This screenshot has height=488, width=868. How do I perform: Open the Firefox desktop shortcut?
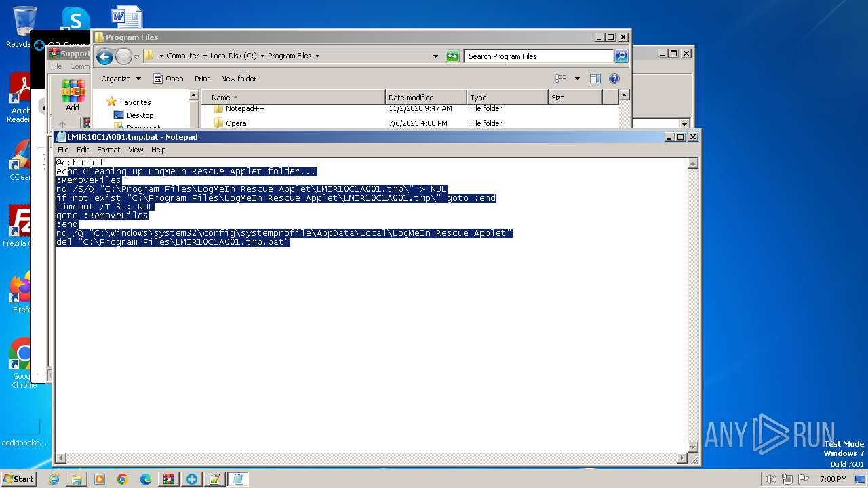click(x=20, y=293)
